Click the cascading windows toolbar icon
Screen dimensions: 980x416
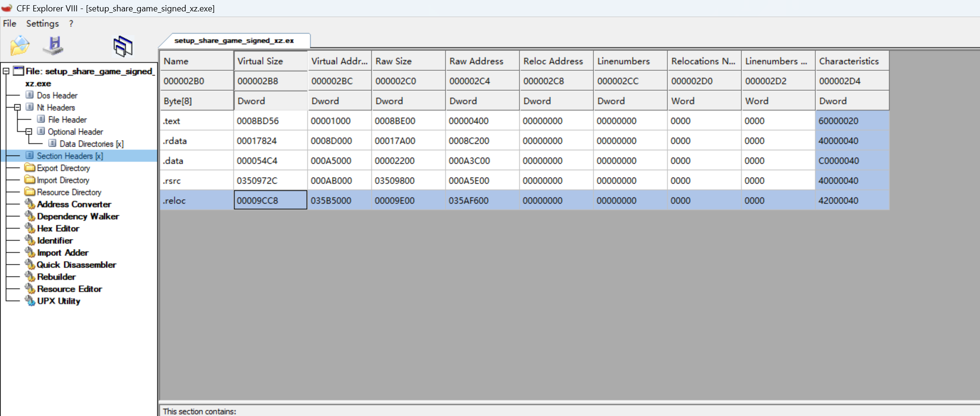pos(123,46)
